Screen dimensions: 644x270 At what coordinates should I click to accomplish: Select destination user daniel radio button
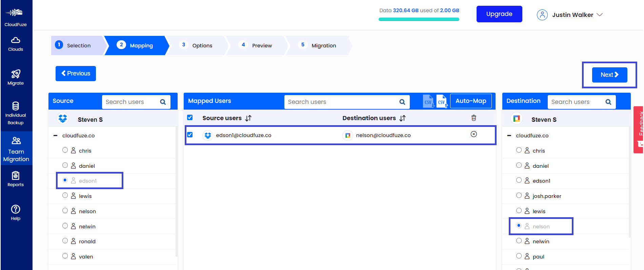pyautogui.click(x=519, y=165)
